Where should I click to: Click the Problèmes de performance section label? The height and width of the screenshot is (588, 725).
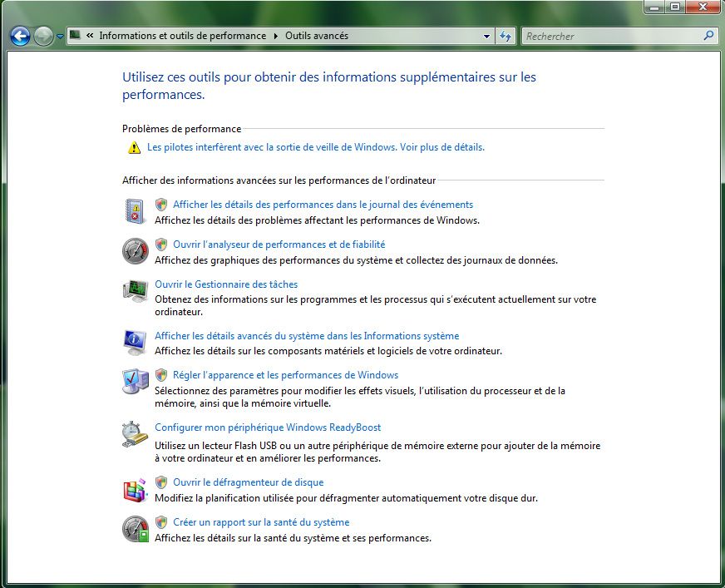[x=182, y=129]
